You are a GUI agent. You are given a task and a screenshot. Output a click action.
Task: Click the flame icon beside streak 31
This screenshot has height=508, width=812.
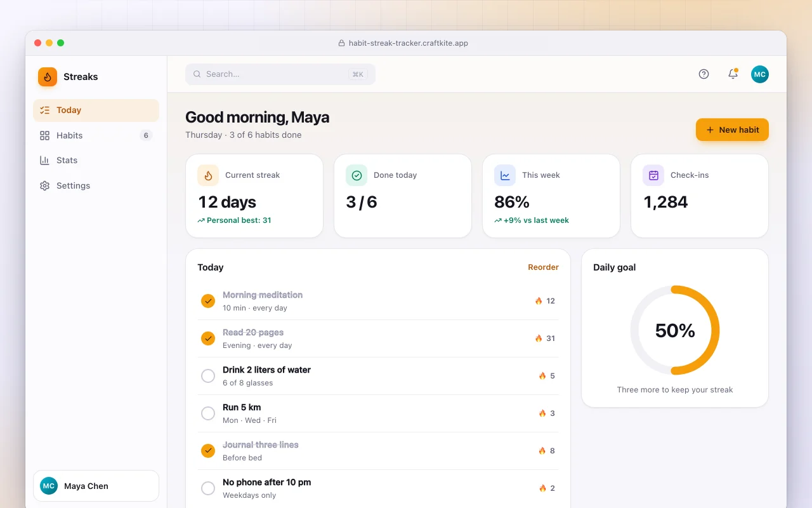539,338
